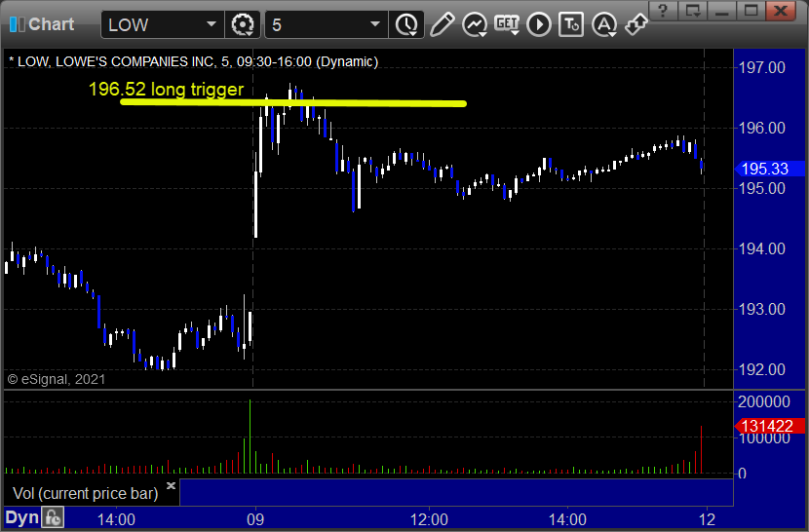Open the studies chart-line icon
This screenshot has width=809, height=532.
(474, 24)
